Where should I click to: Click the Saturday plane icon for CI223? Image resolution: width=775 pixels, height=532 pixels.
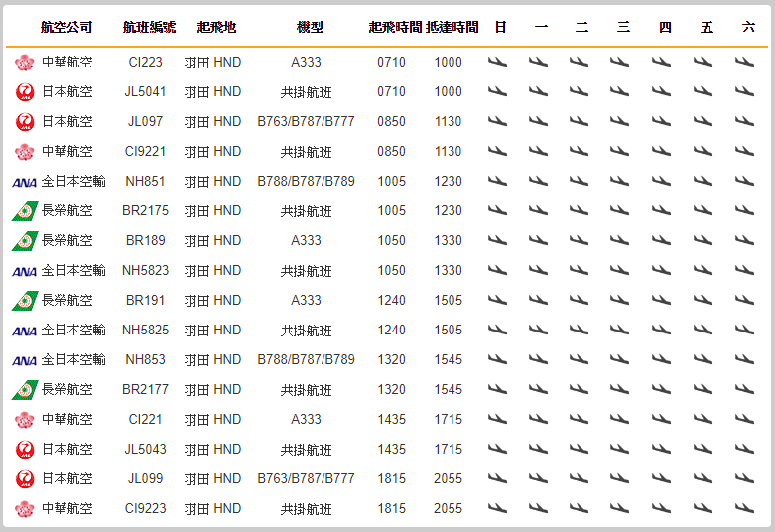click(x=744, y=62)
